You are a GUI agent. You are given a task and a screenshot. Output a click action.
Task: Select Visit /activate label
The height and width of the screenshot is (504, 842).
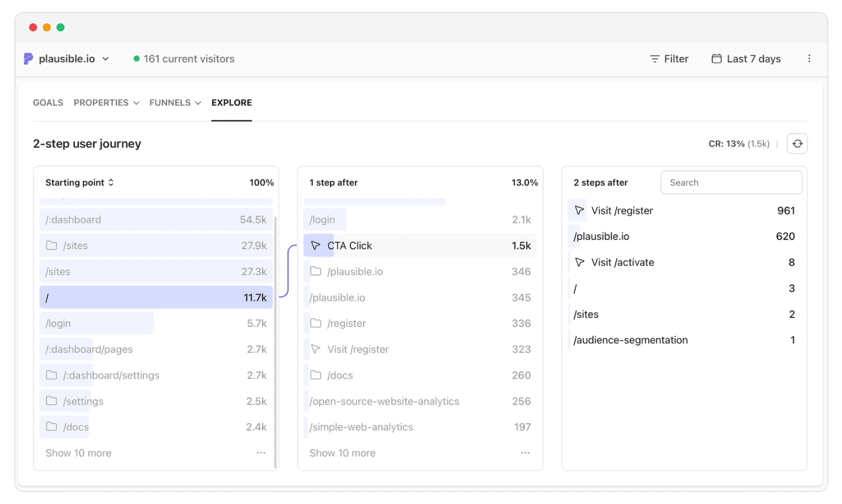622,262
